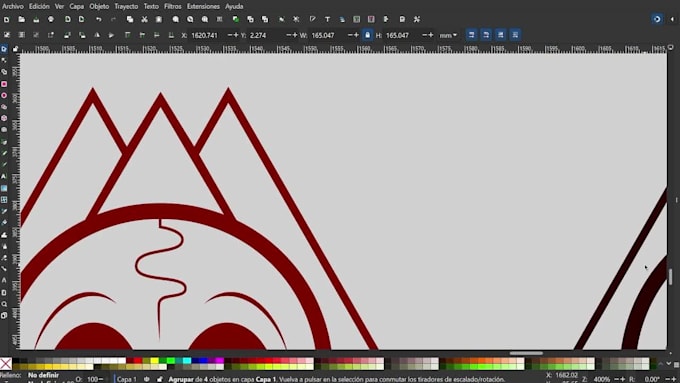The image size is (680, 383).
Task: Open a file using folder icon
Action: [21, 20]
